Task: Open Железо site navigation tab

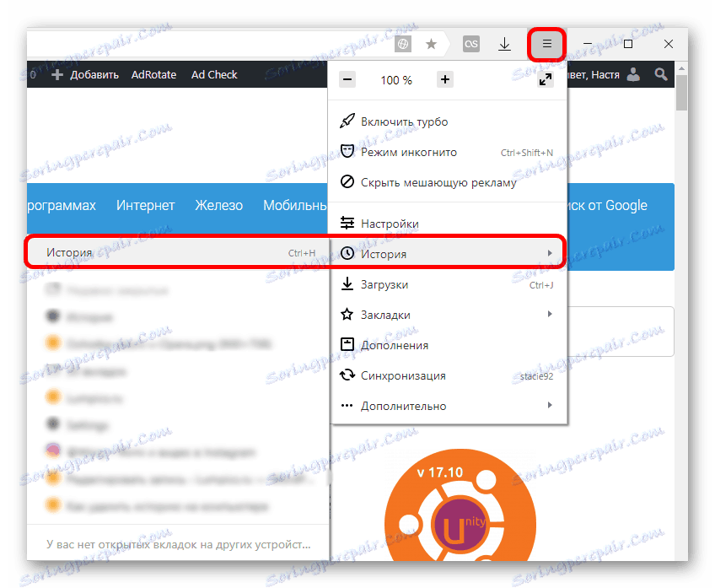Action: [219, 206]
